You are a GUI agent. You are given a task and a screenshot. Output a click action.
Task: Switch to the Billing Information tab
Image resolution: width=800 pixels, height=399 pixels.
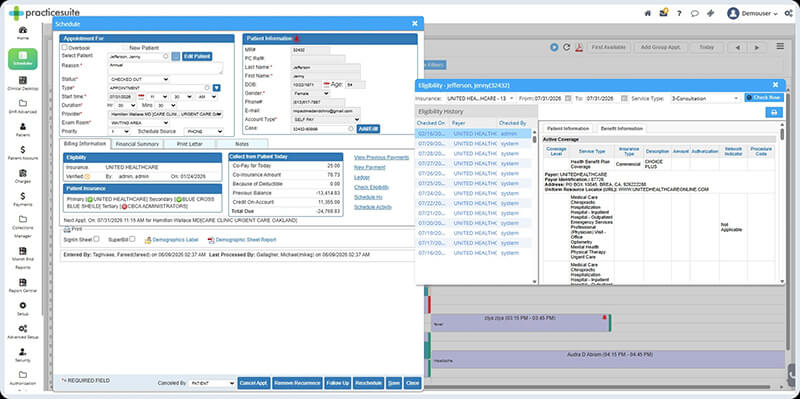[85, 143]
